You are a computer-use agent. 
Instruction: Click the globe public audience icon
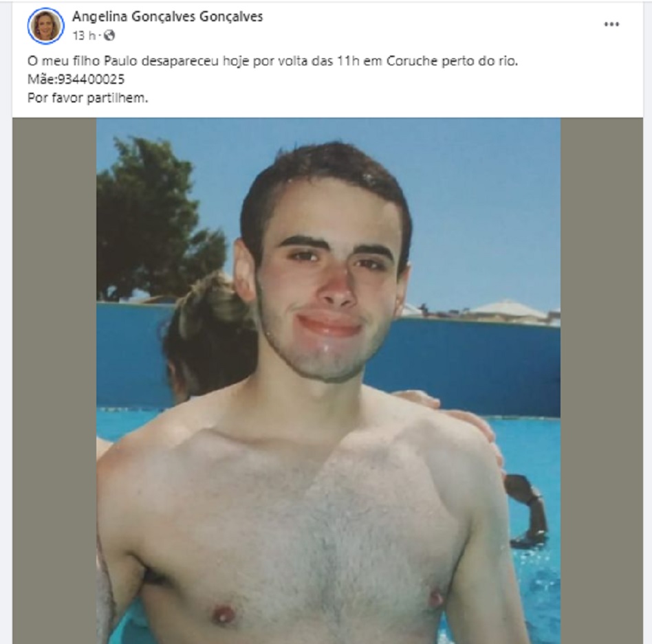pyautogui.click(x=109, y=36)
